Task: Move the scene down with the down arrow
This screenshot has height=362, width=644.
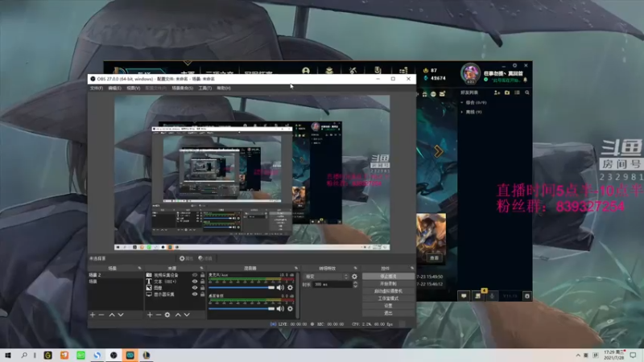Action: coord(121,315)
